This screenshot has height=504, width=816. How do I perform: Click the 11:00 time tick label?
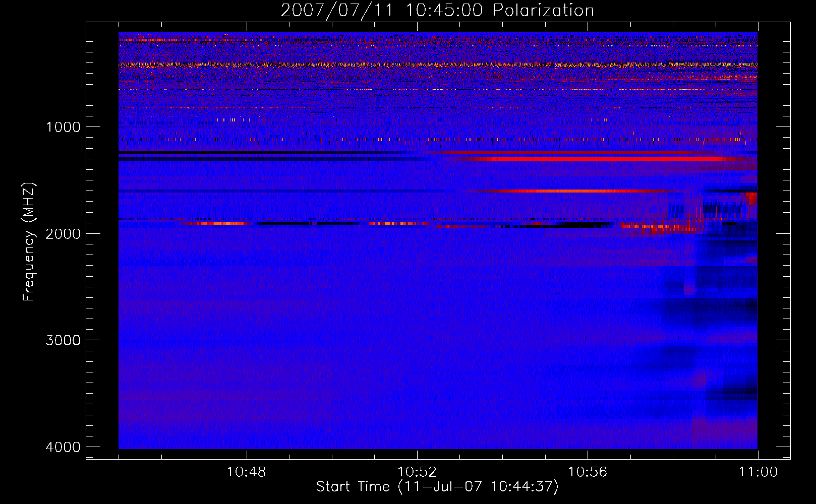click(758, 472)
